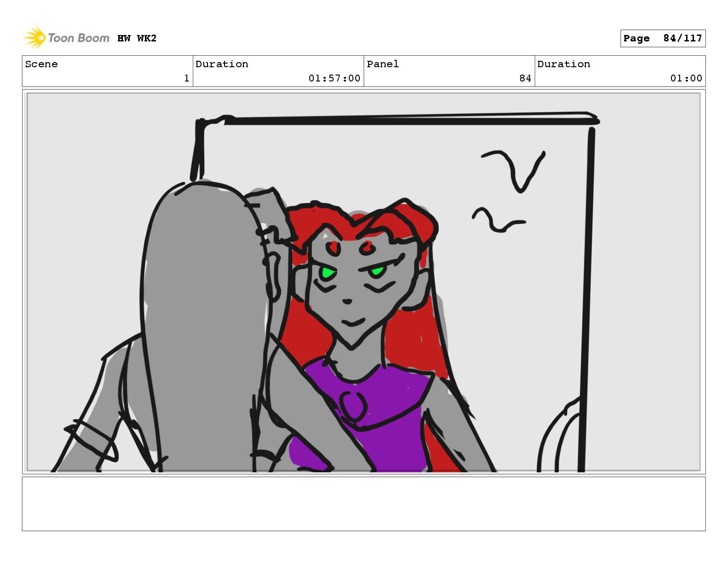The image size is (728, 564).
Task: Click the scene number '1' value
Action: tap(186, 78)
